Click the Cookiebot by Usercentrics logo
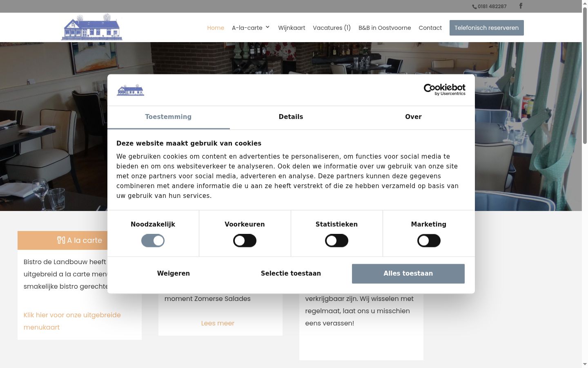This screenshot has height=368, width=588. [x=445, y=90]
